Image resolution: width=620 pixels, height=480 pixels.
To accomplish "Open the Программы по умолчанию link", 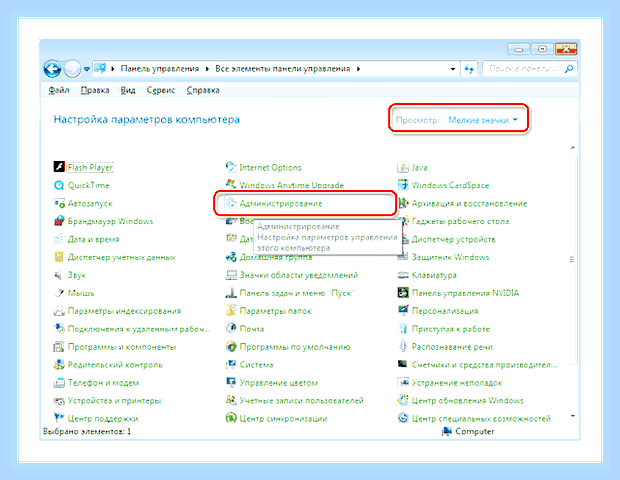I will pos(295,347).
